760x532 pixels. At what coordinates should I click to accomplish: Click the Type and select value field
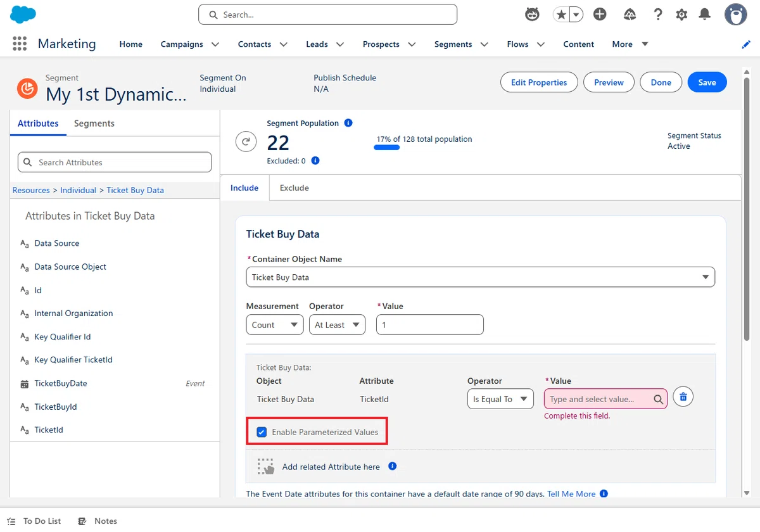tap(605, 399)
